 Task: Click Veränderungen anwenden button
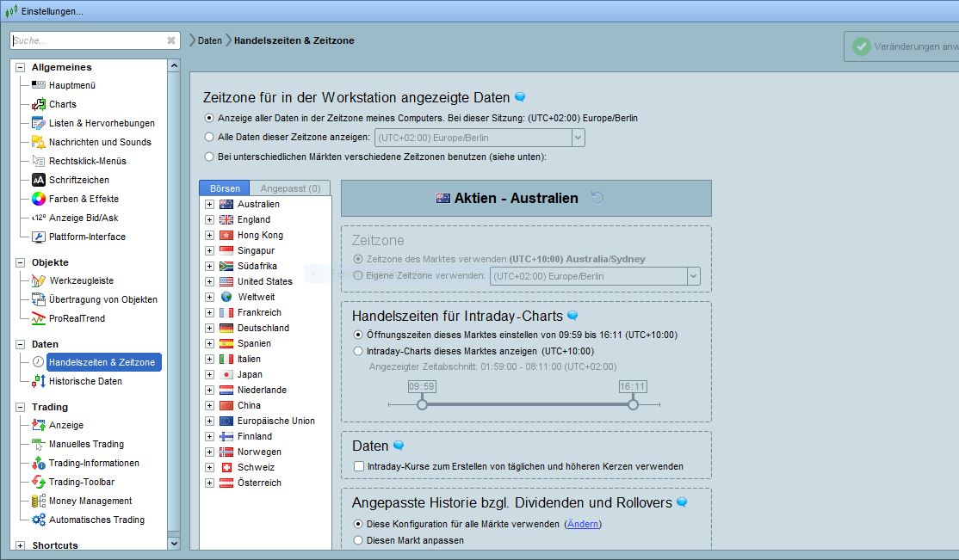pyautogui.click(x=901, y=46)
